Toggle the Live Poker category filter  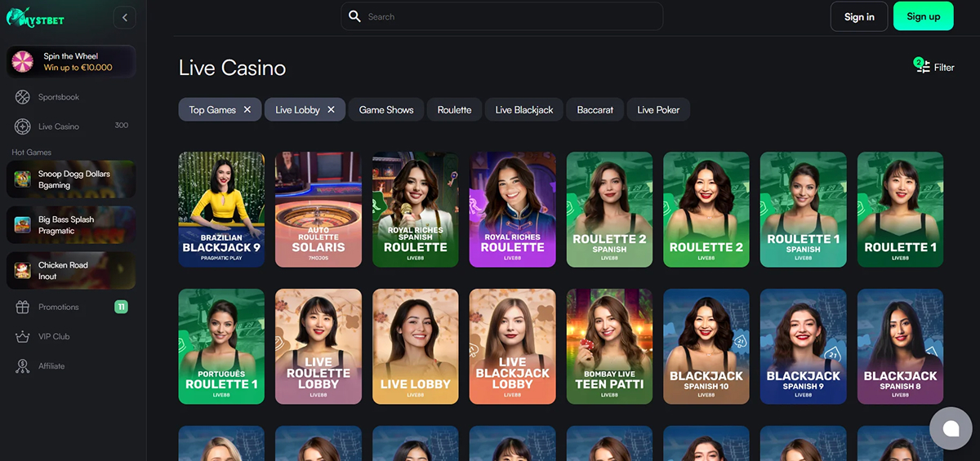point(658,110)
